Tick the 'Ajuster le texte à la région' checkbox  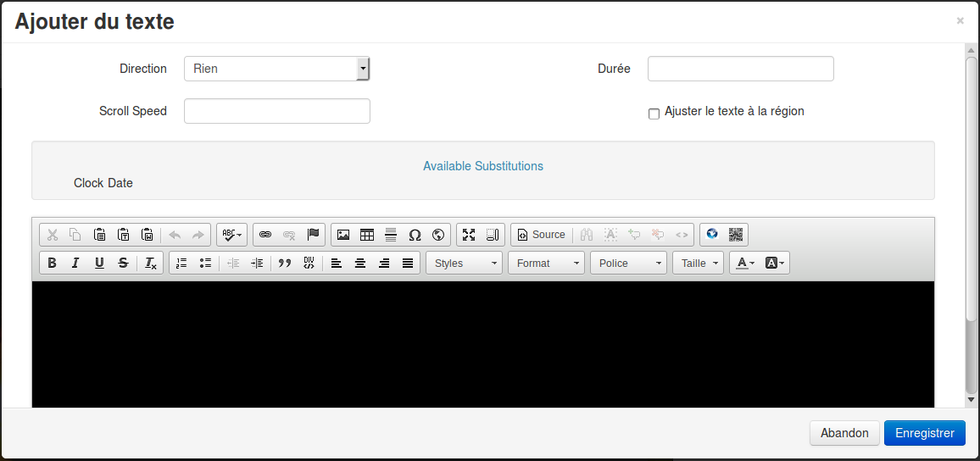pos(654,114)
